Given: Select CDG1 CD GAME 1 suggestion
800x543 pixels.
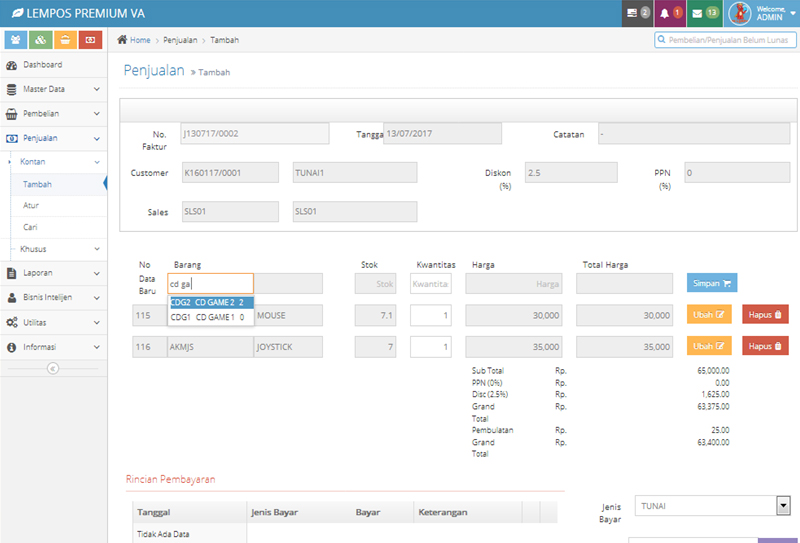Looking at the screenshot, I should tap(211, 317).
